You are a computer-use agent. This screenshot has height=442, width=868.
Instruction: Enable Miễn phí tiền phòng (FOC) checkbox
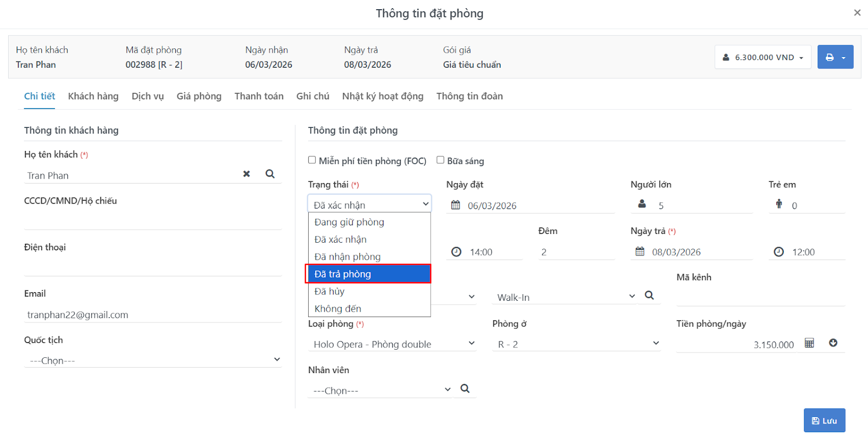point(312,160)
